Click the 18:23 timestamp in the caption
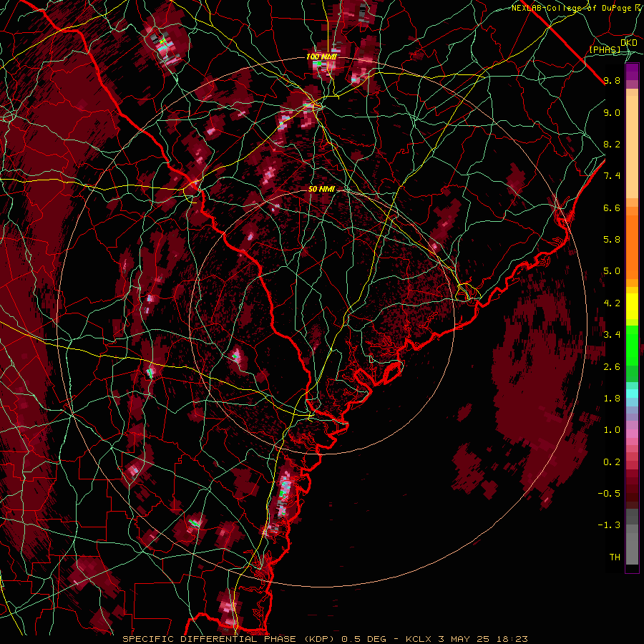Screen dimensions: 644x644 [513, 639]
